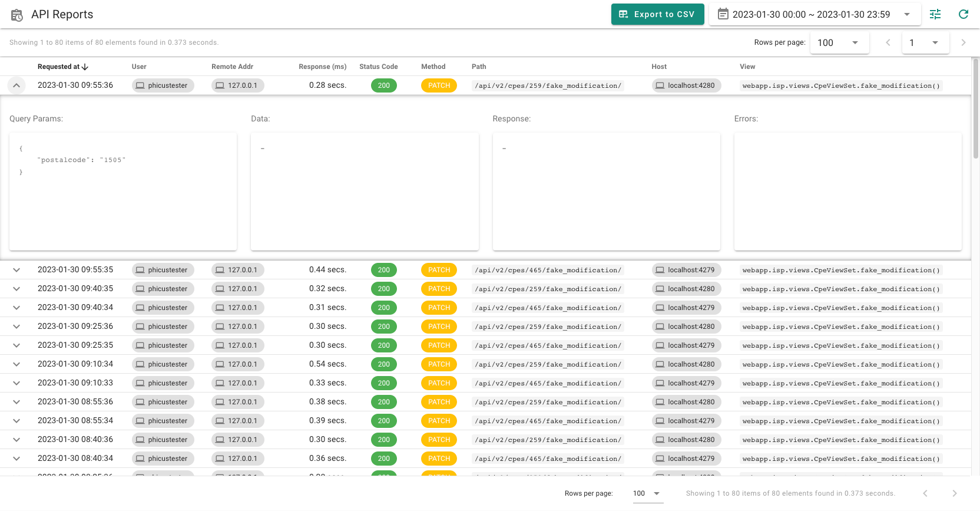
Task: Click localhost:4280 chip in 09:10:34 row
Action: pyautogui.click(x=686, y=364)
